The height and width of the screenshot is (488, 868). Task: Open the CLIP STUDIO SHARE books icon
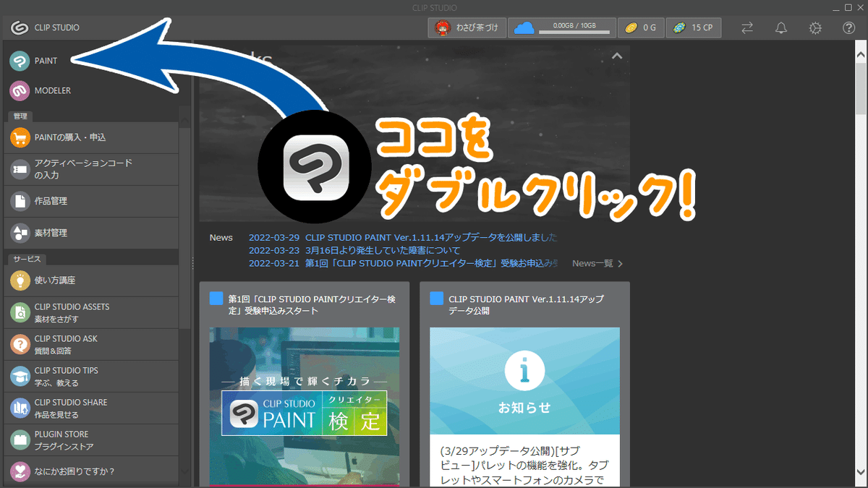(20, 408)
